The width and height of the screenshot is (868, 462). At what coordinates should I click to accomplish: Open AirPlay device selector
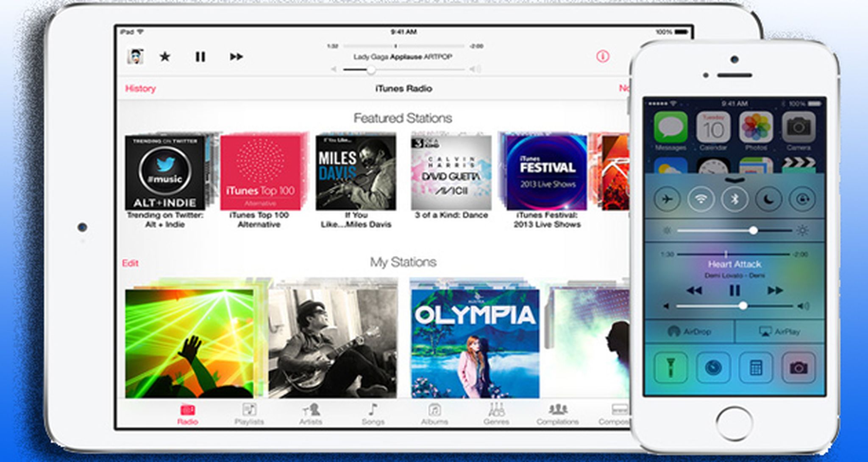[781, 331]
